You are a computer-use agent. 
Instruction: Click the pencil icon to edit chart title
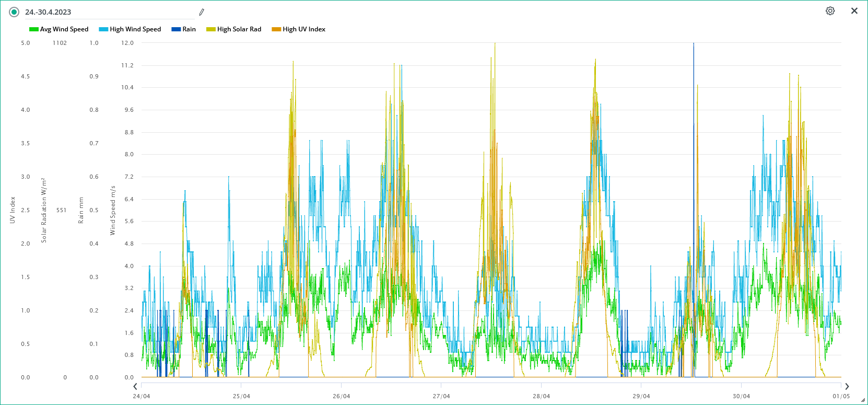(202, 12)
